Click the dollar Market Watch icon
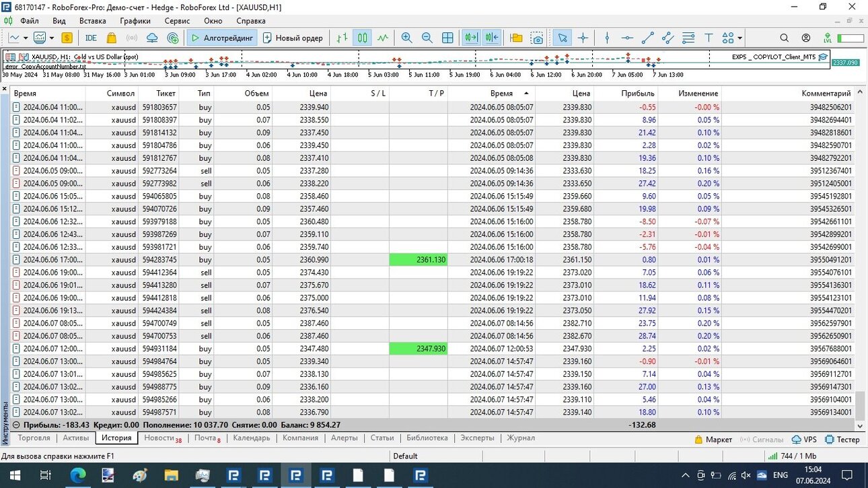The image size is (868, 488). click(67, 38)
